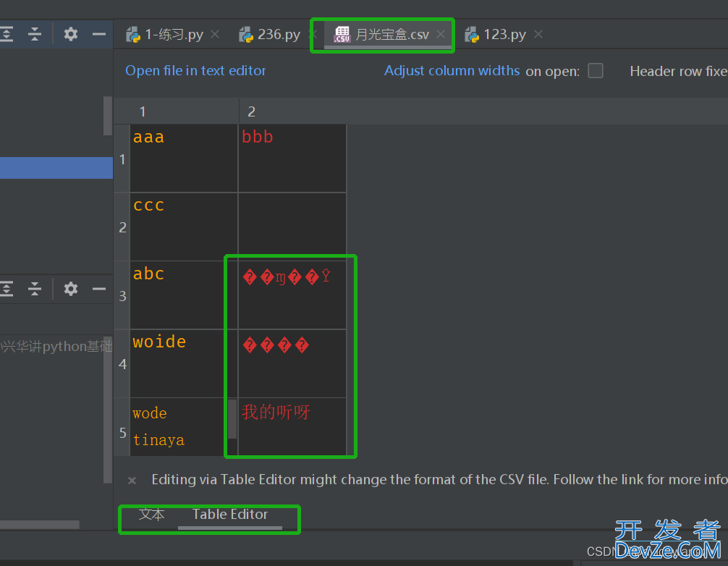
Task: Click Collapse All icon in upper tool panel
Action: pyautogui.click(x=35, y=34)
